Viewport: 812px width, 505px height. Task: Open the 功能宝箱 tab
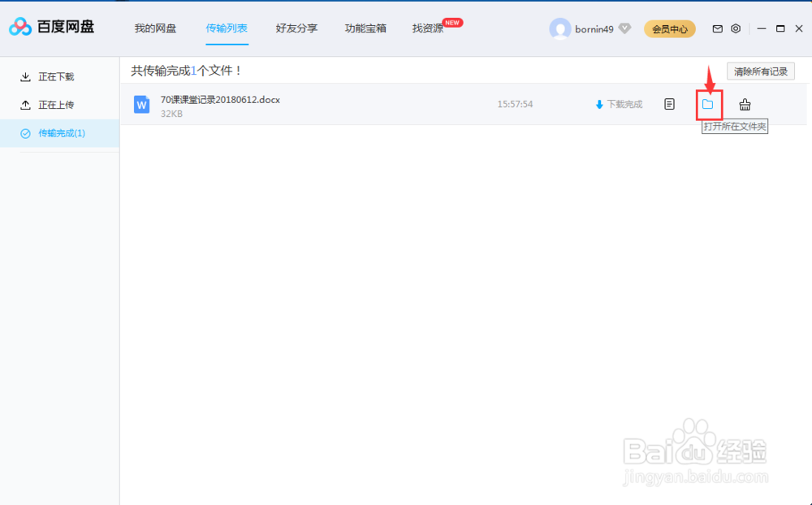[x=367, y=27]
